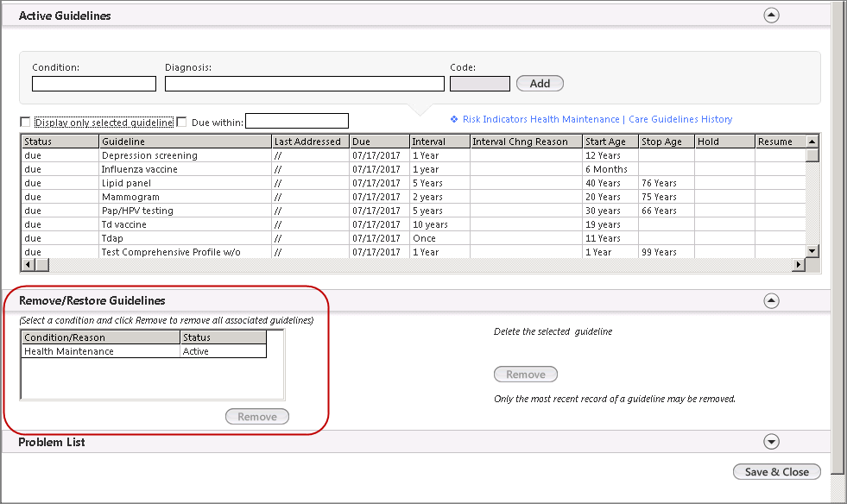Viewport: 847px width, 504px height.
Task: Click Start Age column header
Action: tap(611, 142)
